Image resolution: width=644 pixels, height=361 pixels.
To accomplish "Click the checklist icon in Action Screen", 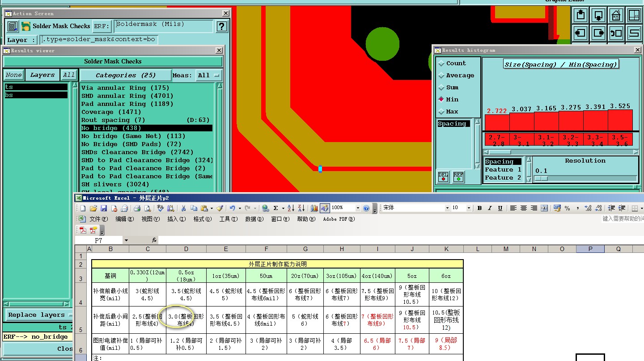I will [x=12, y=26].
